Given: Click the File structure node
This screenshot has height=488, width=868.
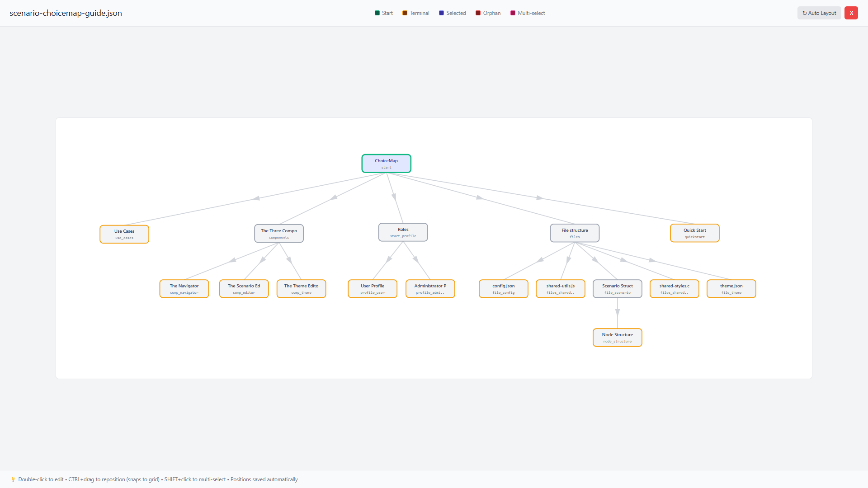Looking at the screenshot, I should tap(575, 233).
